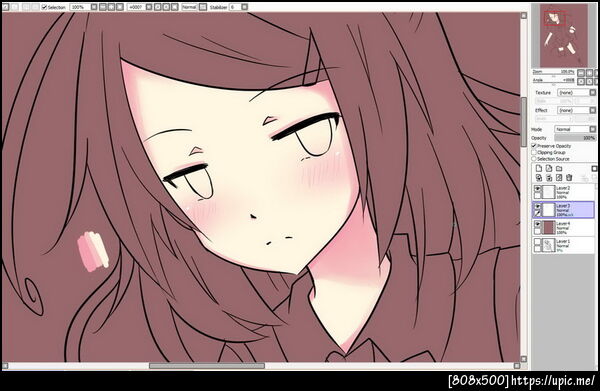Viewport: 600px width, 391px height.
Task: Click the rotate counterclockwise icon in top toolbar
Action: [158, 7]
